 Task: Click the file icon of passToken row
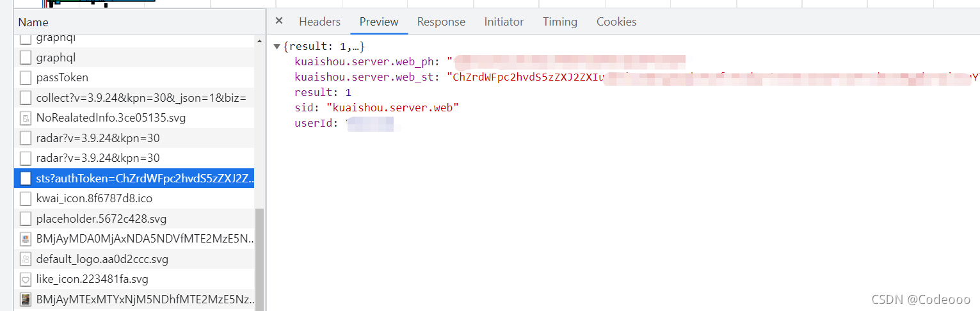click(26, 77)
